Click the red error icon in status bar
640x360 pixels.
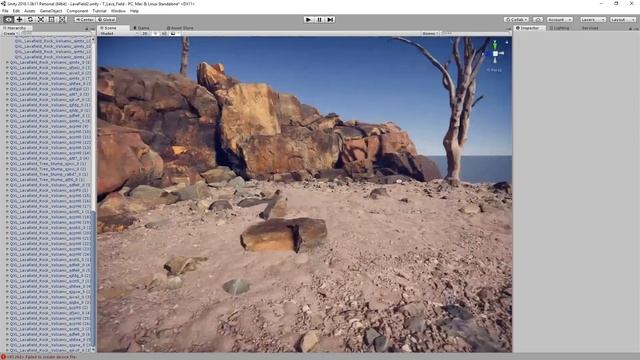coord(3,357)
